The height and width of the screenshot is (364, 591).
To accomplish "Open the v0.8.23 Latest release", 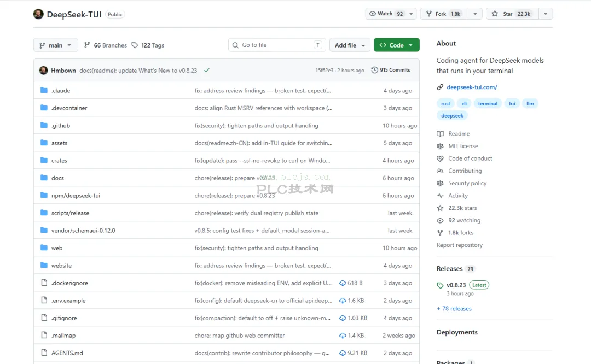I will (x=456, y=285).
